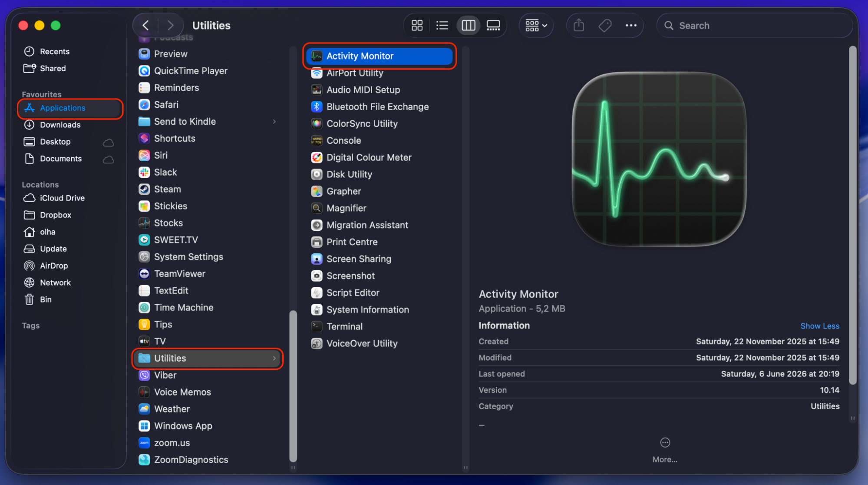Switch to list view

click(442, 26)
